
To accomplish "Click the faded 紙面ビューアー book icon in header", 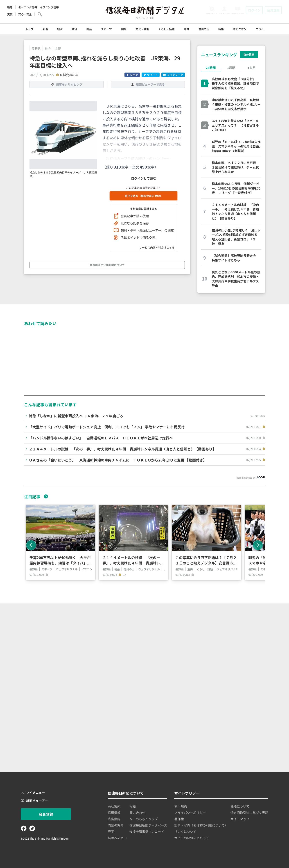I will (x=237, y=9).
